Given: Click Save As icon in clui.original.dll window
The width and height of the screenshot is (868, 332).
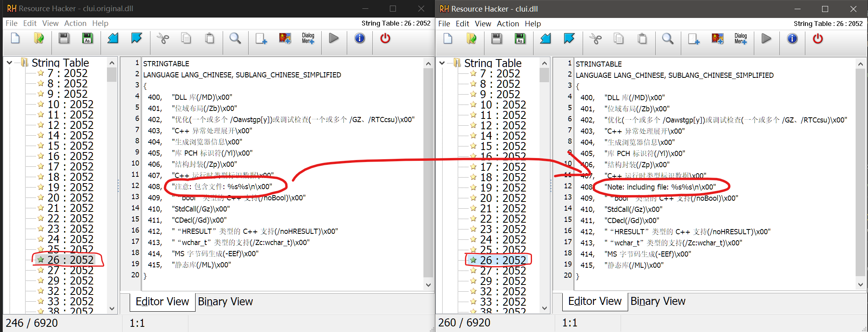Looking at the screenshot, I should [87, 39].
